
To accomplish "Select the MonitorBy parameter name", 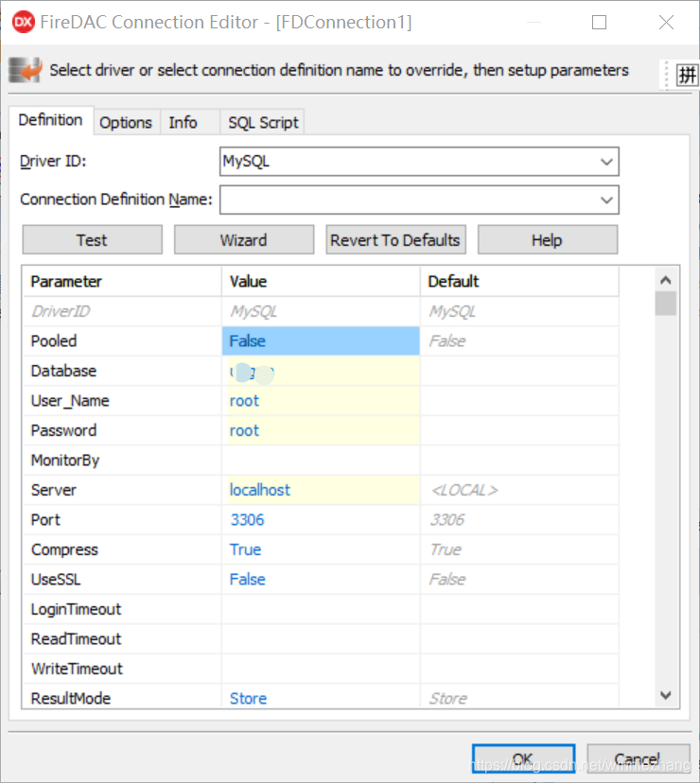I will click(x=65, y=461).
